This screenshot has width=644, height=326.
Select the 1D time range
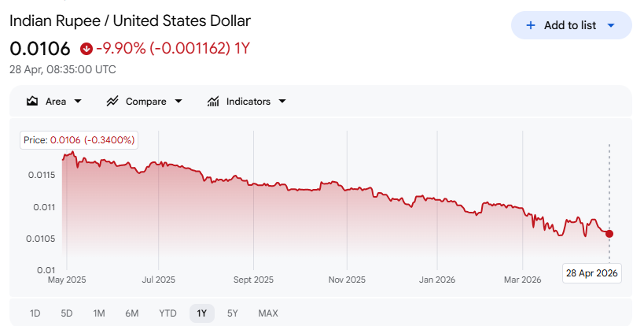[x=35, y=313]
